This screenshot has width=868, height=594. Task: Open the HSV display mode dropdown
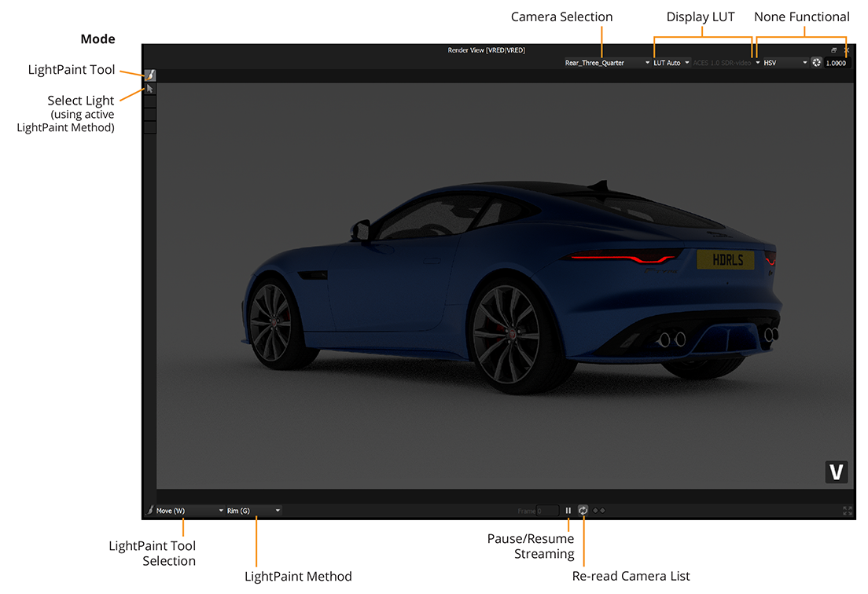[781, 62]
